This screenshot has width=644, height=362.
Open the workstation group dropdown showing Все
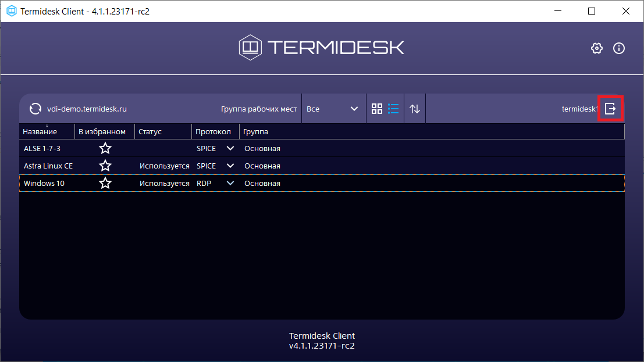coord(333,109)
